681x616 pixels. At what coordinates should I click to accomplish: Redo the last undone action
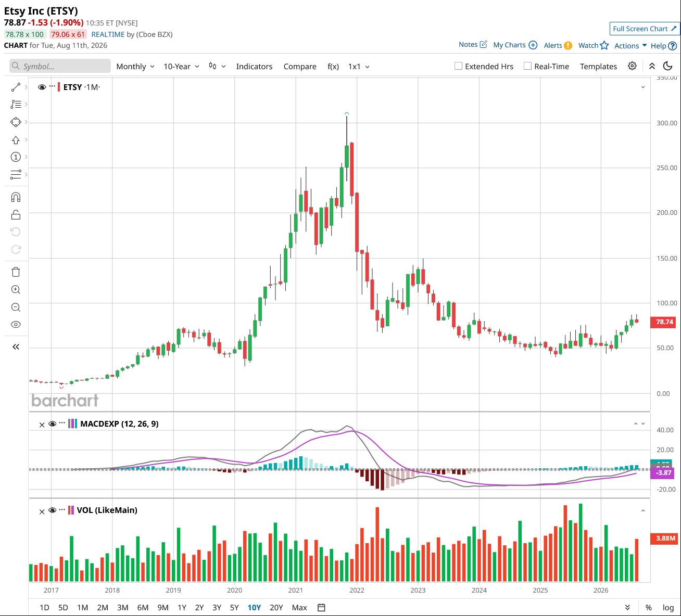tap(16, 249)
